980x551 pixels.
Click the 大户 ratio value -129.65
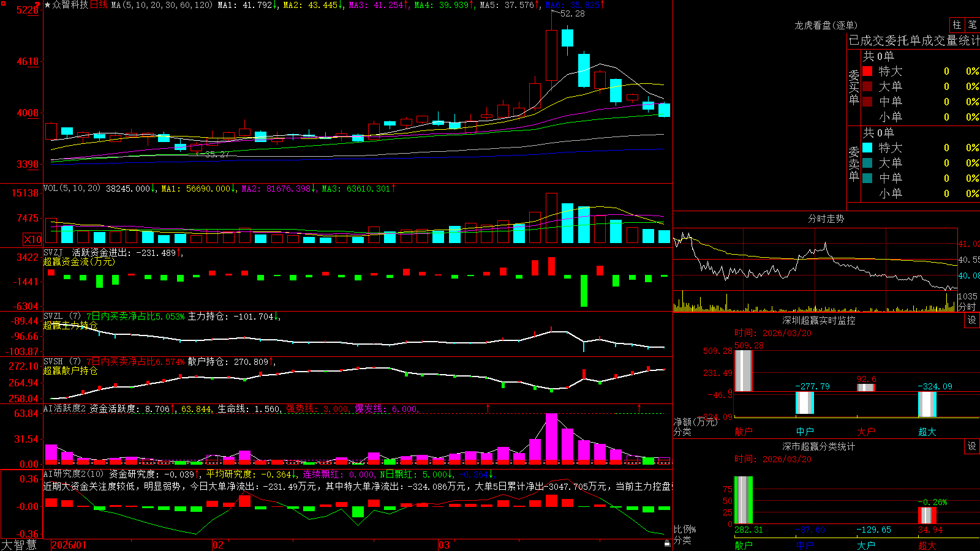tap(874, 530)
